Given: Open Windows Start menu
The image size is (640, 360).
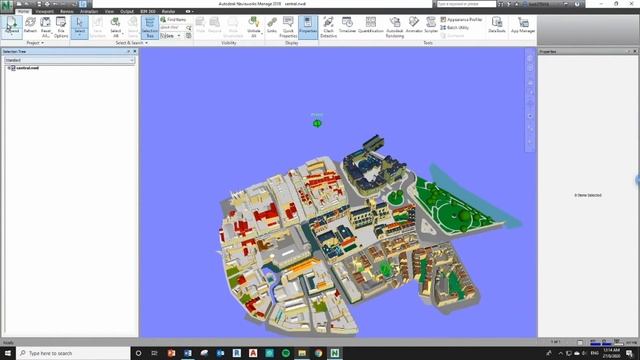Looking at the screenshot, I should [8, 353].
